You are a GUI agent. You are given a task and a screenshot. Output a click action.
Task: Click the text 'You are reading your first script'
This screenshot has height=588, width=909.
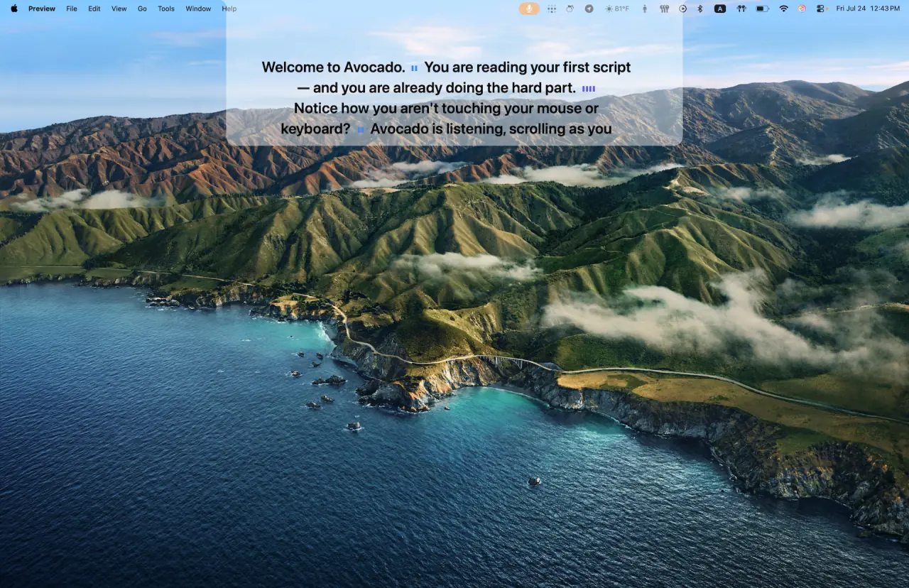click(x=528, y=67)
